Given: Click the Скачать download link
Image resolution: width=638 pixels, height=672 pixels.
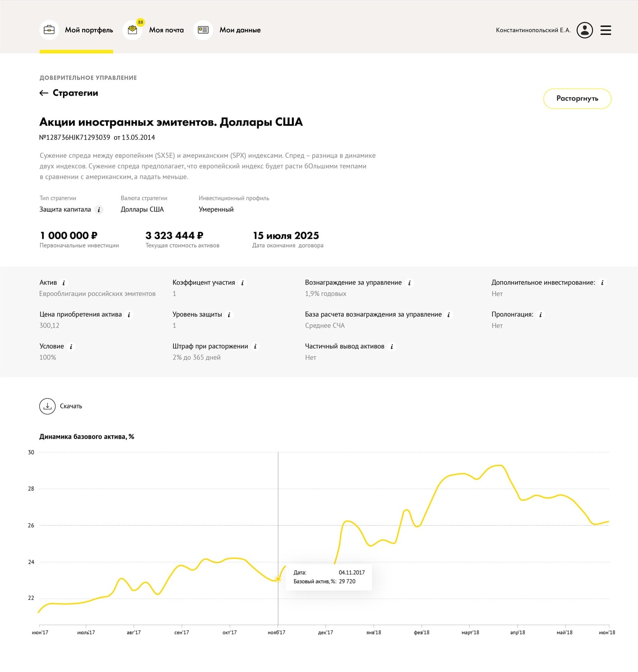Looking at the screenshot, I should 71,406.
